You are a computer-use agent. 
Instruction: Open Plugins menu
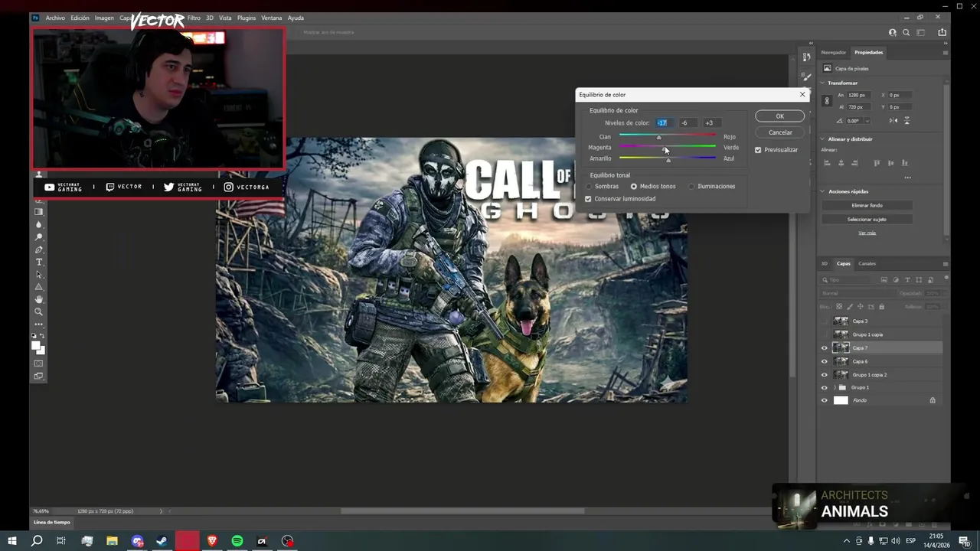247,18
